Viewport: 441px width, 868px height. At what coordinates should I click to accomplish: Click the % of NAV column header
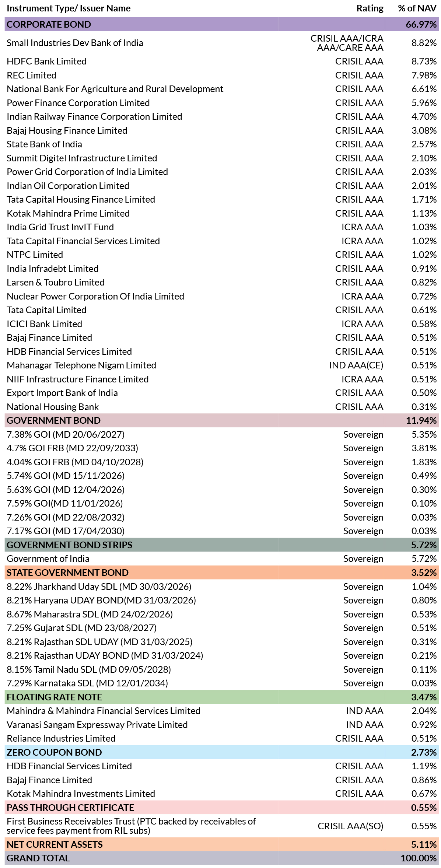[x=417, y=8]
